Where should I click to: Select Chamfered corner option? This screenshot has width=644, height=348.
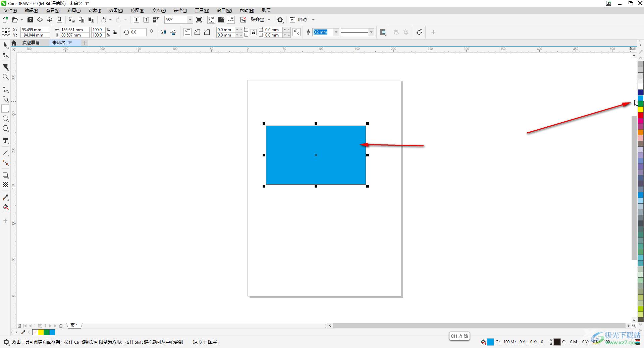coord(207,32)
